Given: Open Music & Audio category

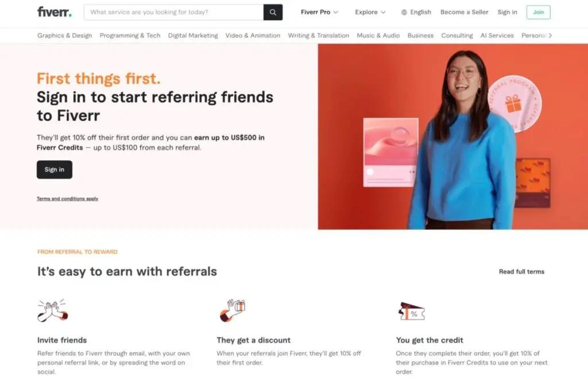Looking at the screenshot, I should pos(378,36).
